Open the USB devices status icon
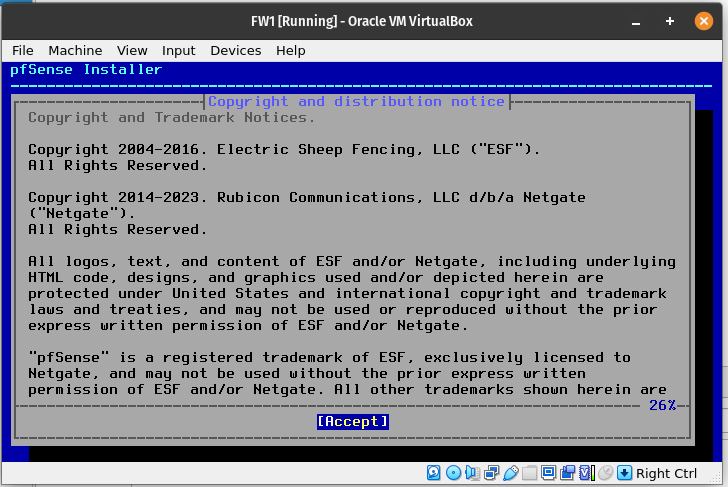 (510, 473)
